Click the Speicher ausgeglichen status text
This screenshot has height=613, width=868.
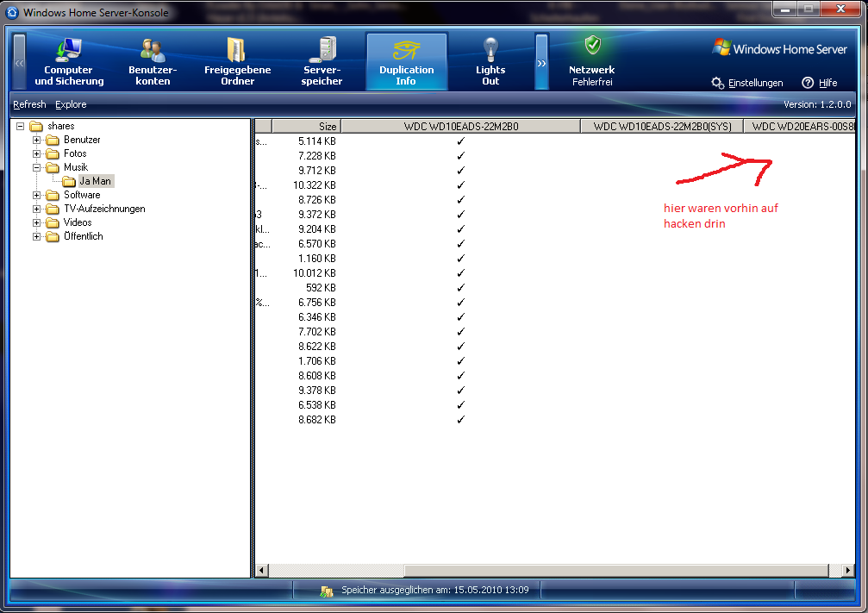pos(435,591)
